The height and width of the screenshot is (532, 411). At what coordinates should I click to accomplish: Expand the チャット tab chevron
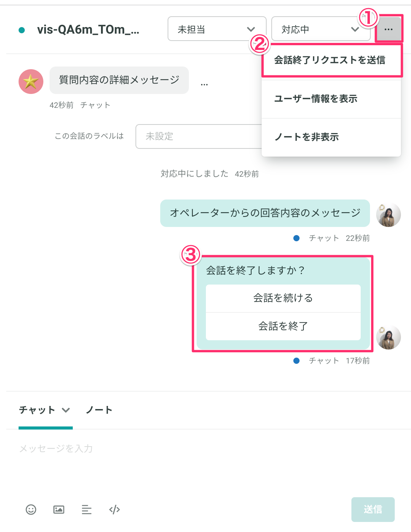(x=66, y=410)
